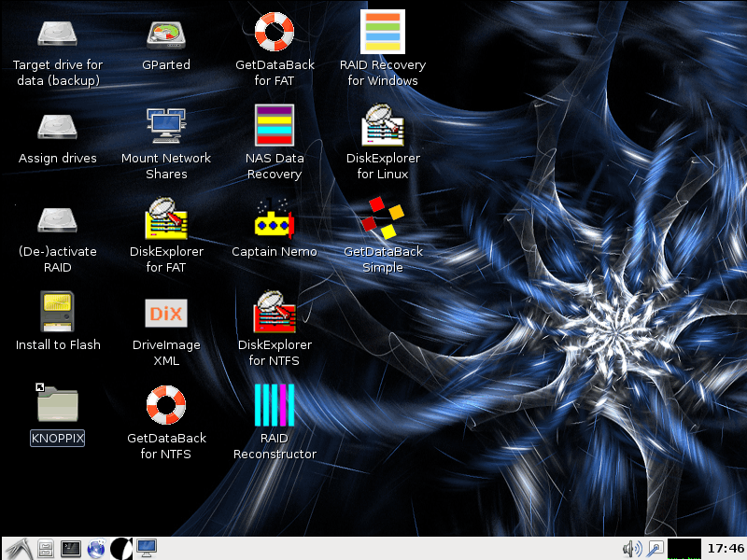Open GetDataBack Simple
Image resolution: width=747 pixels, height=560 pixels.
point(383,220)
